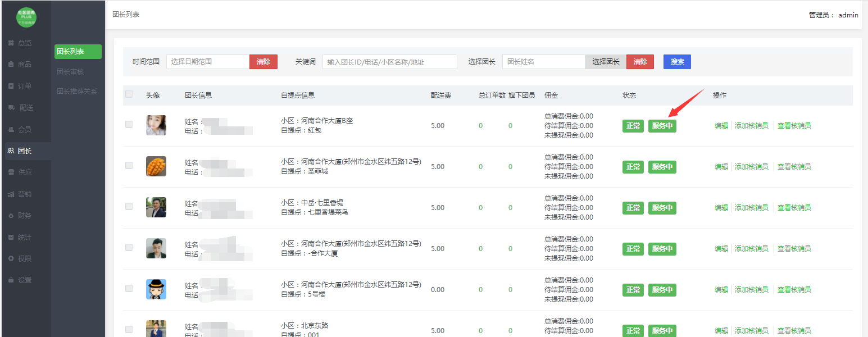
Task: Switch to 团长推荐关系 submenu item
Action: tap(77, 91)
